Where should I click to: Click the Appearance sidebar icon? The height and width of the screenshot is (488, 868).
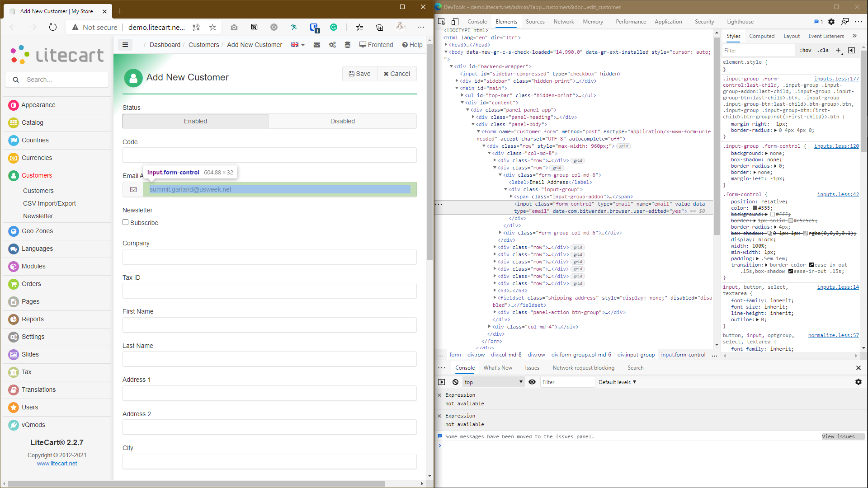(14, 105)
